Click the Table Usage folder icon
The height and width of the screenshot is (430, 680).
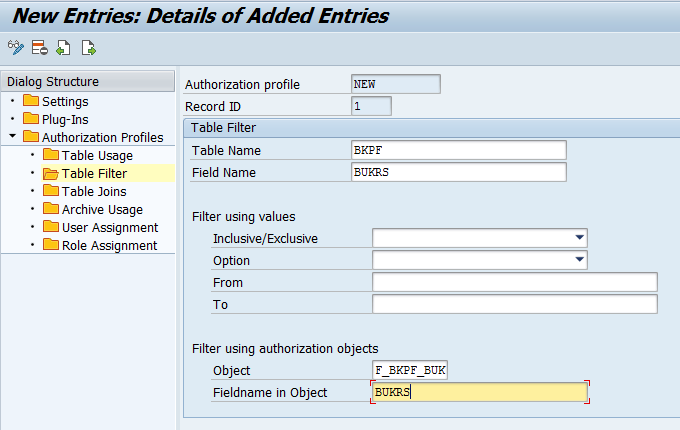pyautogui.click(x=51, y=154)
